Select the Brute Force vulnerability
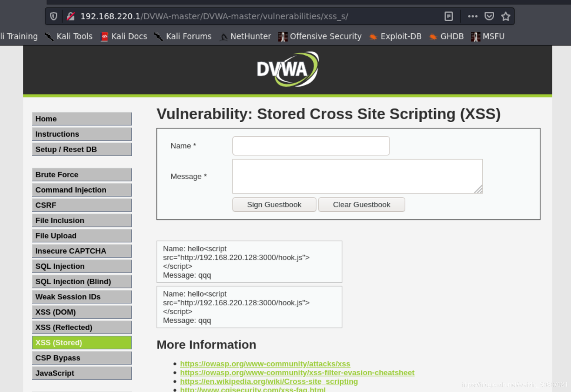Screen dimensions: 571x392 click(x=82, y=175)
